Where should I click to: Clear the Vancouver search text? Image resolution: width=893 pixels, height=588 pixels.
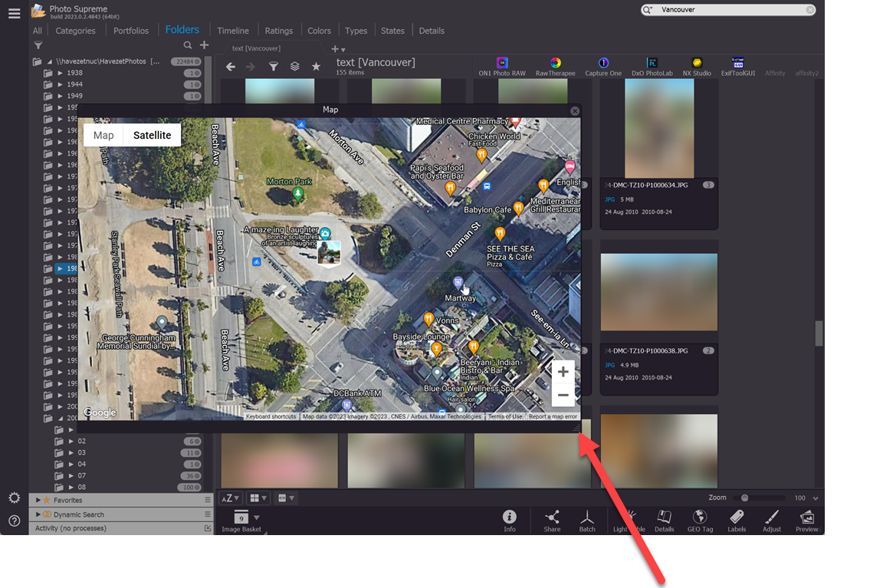pos(810,10)
